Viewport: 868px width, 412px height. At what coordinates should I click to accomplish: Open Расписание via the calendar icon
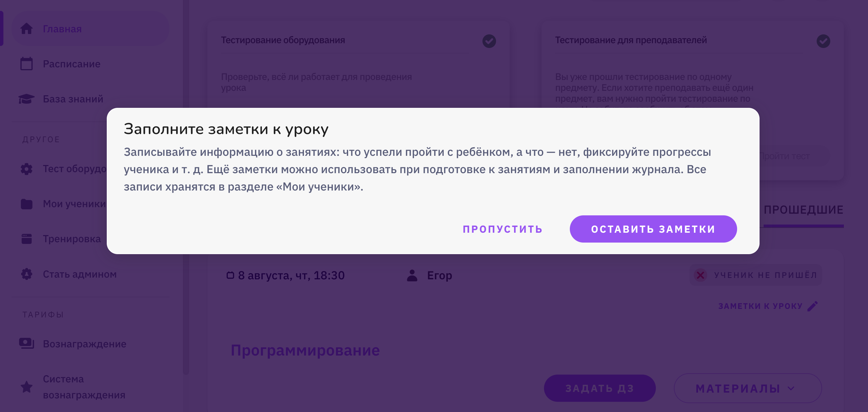27,64
